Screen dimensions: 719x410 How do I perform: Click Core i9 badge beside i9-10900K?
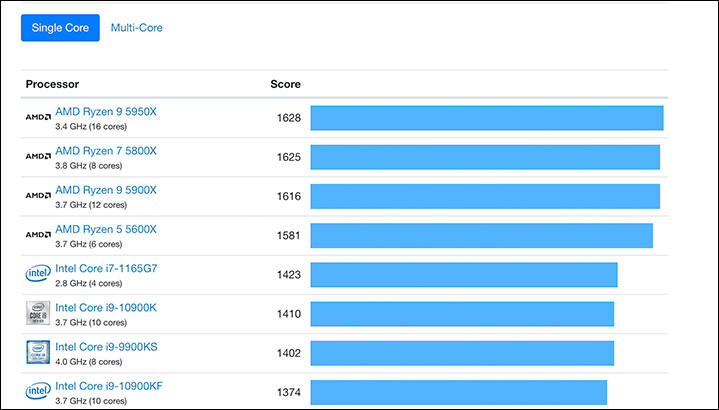pyautogui.click(x=38, y=313)
